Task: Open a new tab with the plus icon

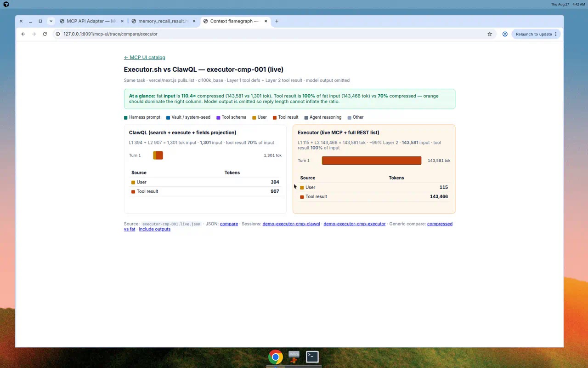Action: tap(277, 21)
